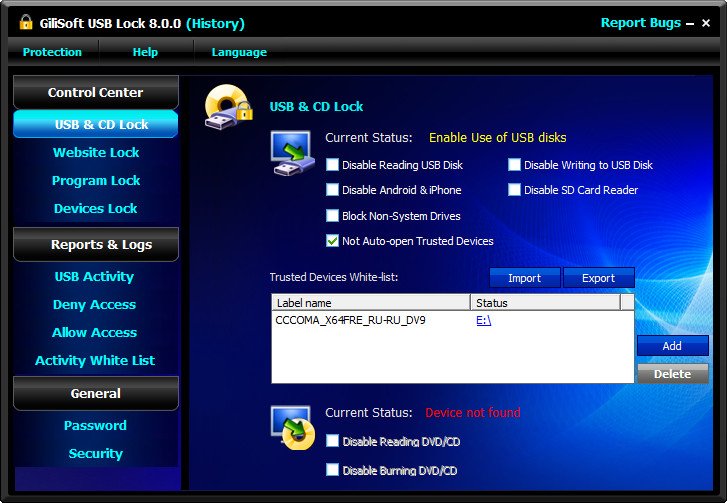This screenshot has height=503, width=727.
Task: Click the padlock icon in title bar
Action: click(x=26, y=22)
